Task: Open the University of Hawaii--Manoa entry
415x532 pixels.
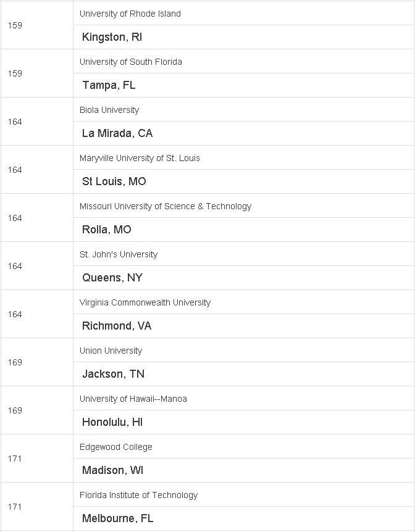Action: click(x=133, y=399)
